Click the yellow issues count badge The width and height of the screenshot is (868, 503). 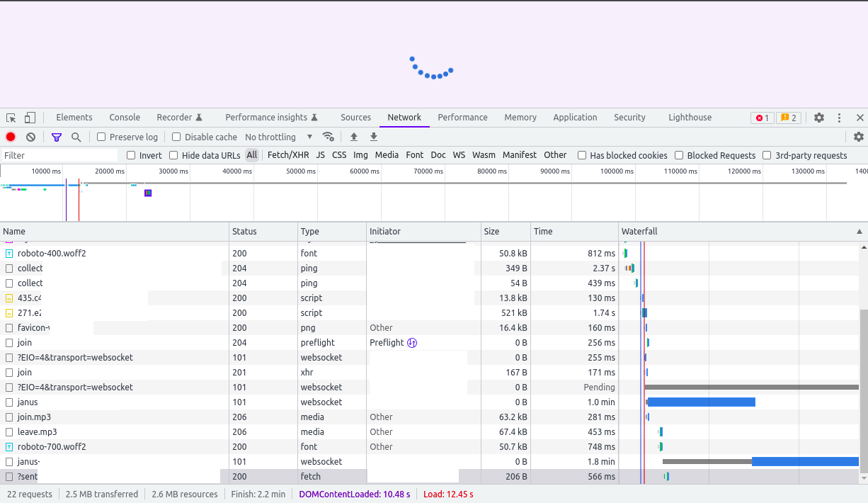point(789,118)
